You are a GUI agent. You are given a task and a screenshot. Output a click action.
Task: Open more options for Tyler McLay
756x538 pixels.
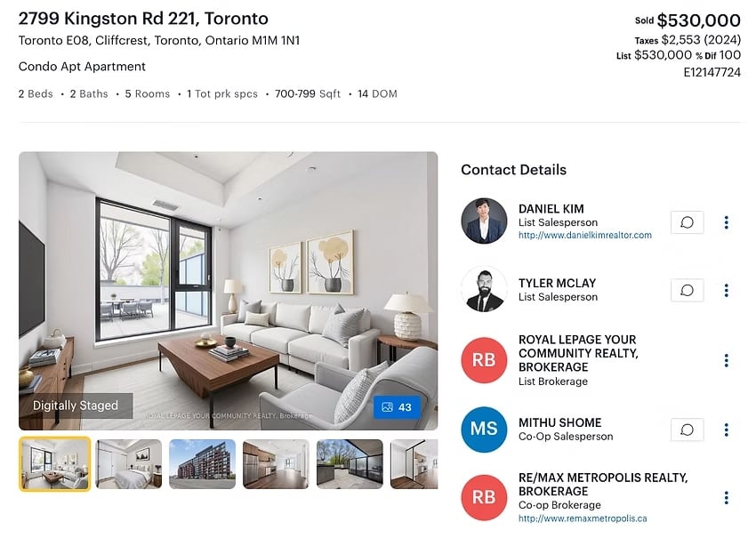(726, 290)
